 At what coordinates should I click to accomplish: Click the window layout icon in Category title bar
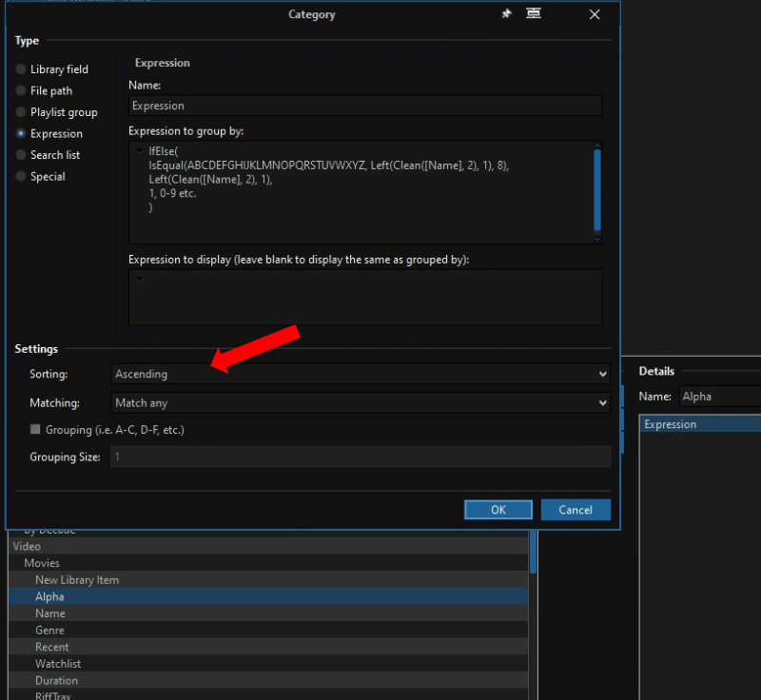pos(534,13)
